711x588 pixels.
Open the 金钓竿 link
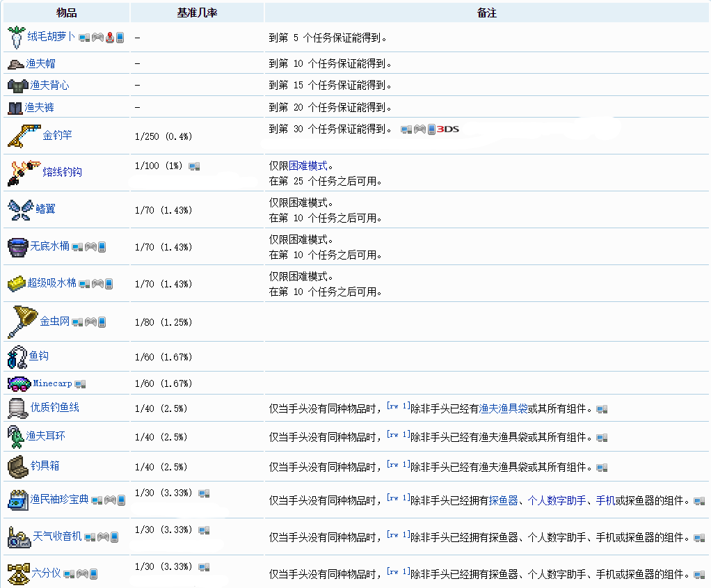[x=57, y=135]
